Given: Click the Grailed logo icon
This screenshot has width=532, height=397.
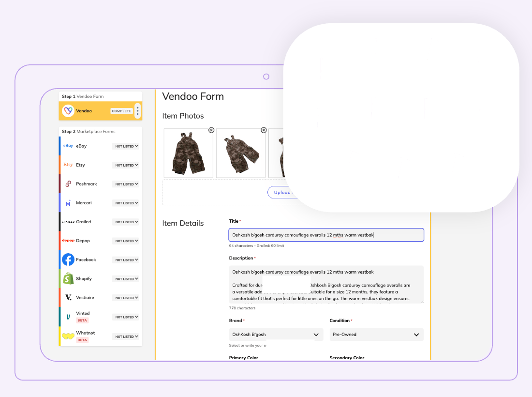Looking at the screenshot, I should point(68,222).
